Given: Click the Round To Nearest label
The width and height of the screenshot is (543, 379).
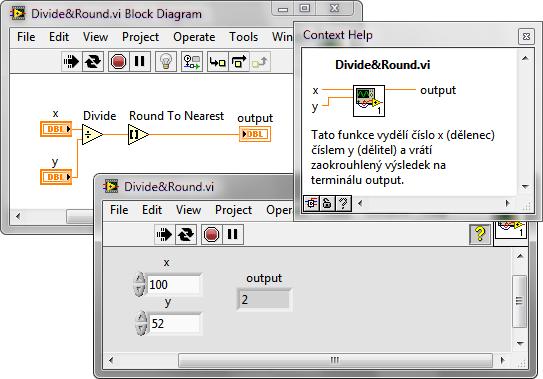Looking at the screenshot, I should tap(176, 116).
